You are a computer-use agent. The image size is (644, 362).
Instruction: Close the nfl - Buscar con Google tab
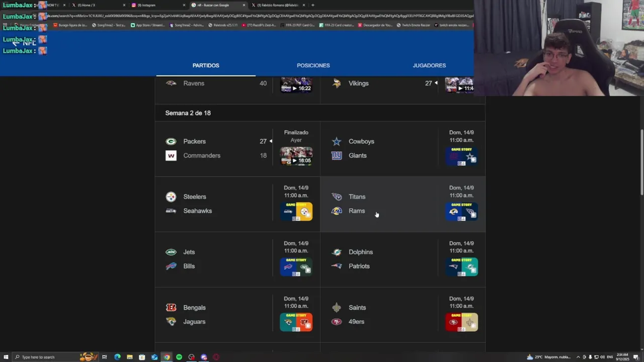point(244,5)
